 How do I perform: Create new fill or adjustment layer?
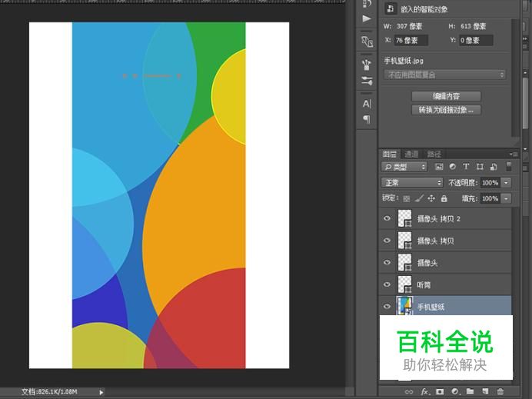point(455,391)
